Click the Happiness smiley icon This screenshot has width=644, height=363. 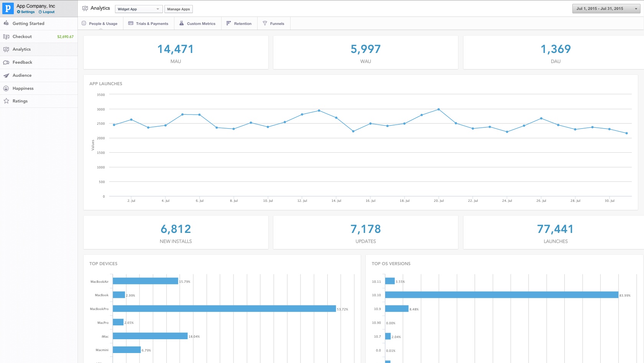pyautogui.click(x=6, y=88)
